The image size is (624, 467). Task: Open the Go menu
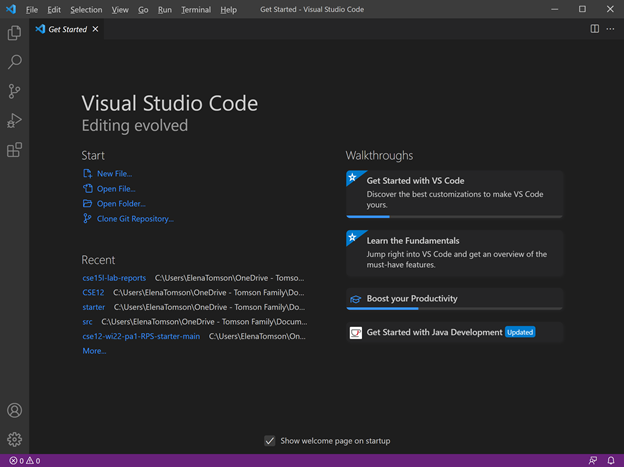(143, 10)
